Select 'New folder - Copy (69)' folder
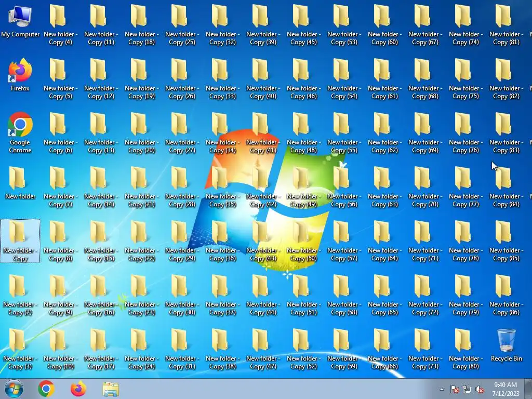This screenshot has width=532, height=399. click(x=425, y=133)
